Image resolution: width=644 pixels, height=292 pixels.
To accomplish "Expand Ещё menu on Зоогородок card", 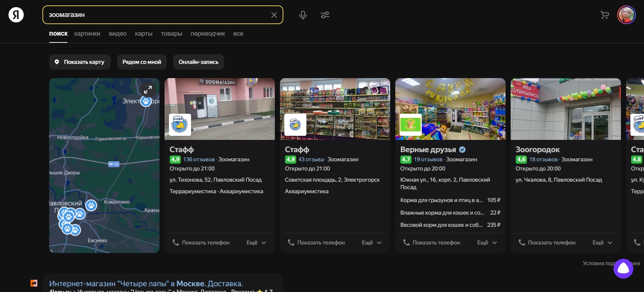I will click(602, 242).
